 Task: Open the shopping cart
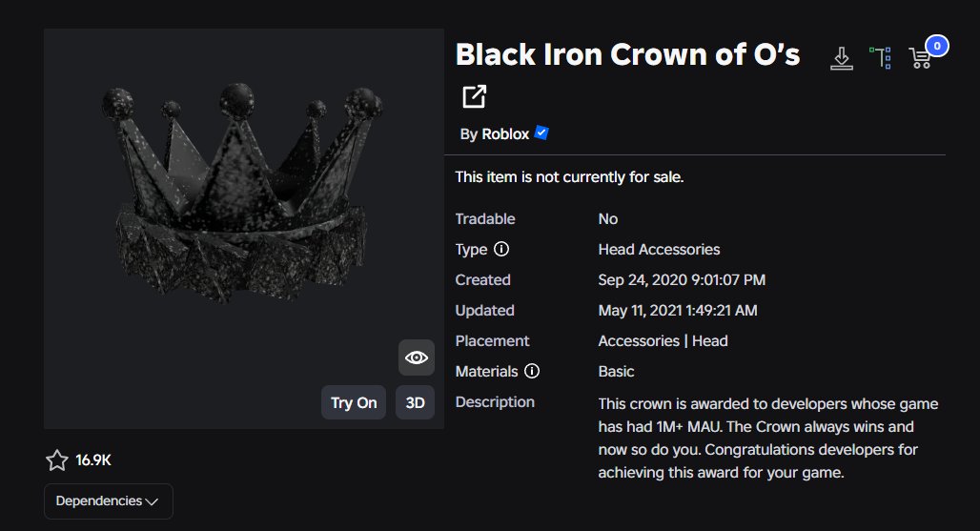coord(921,59)
